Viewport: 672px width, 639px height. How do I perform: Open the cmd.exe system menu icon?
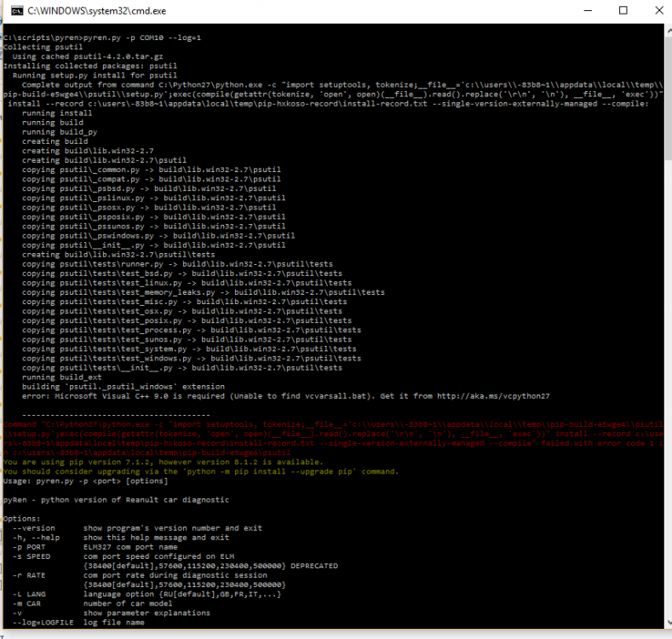[x=17, y=11]
